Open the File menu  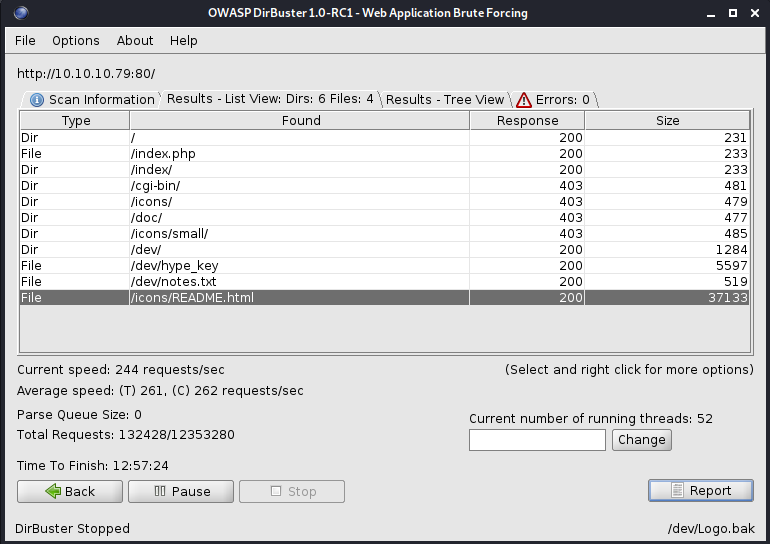[x=25, y=41]
